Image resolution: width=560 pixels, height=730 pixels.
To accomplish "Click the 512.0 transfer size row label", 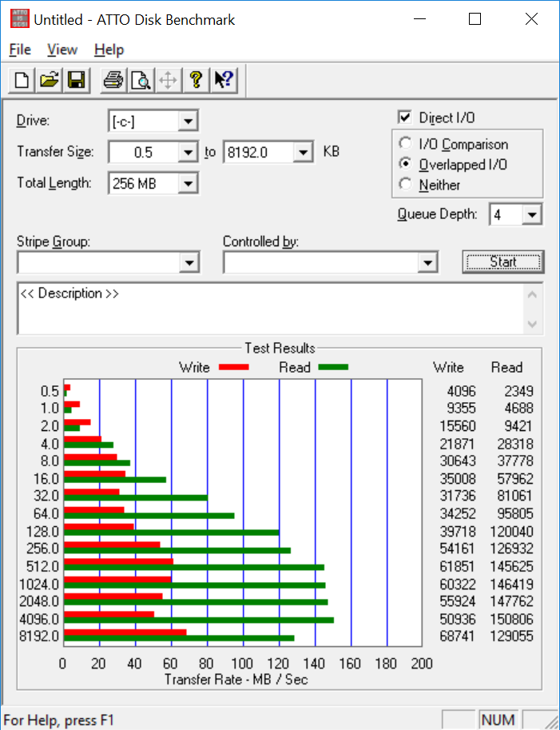I will pyautogui.click(x=42, y=566).
